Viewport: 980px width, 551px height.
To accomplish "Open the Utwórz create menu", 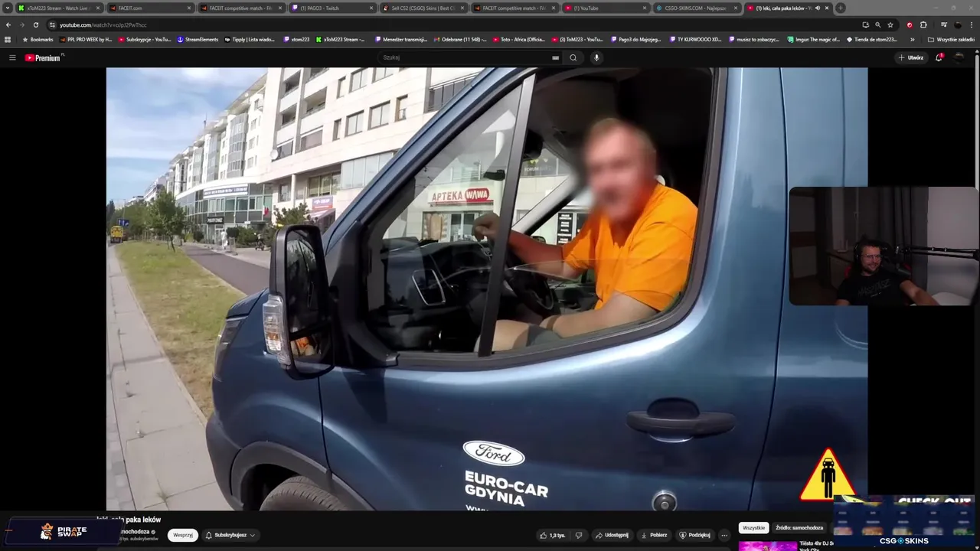I will (x=911, y=57).
